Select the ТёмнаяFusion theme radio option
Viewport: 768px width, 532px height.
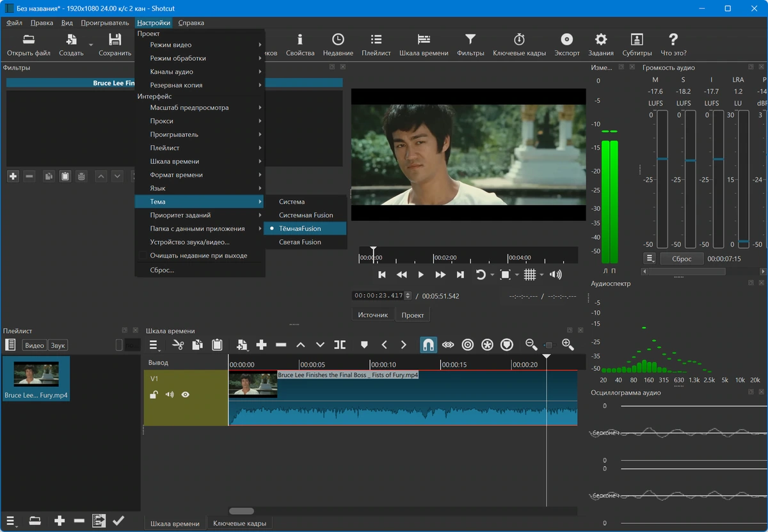(305, 228)
